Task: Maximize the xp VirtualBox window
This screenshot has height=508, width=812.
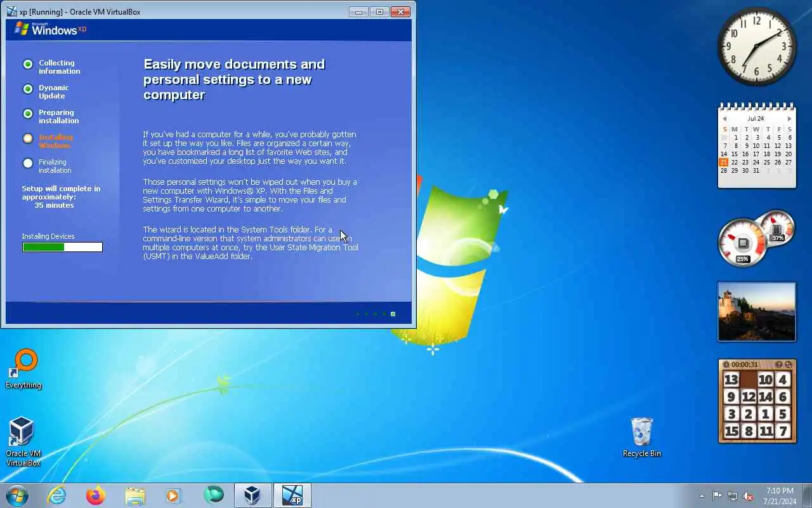Action: coord(379,11)
